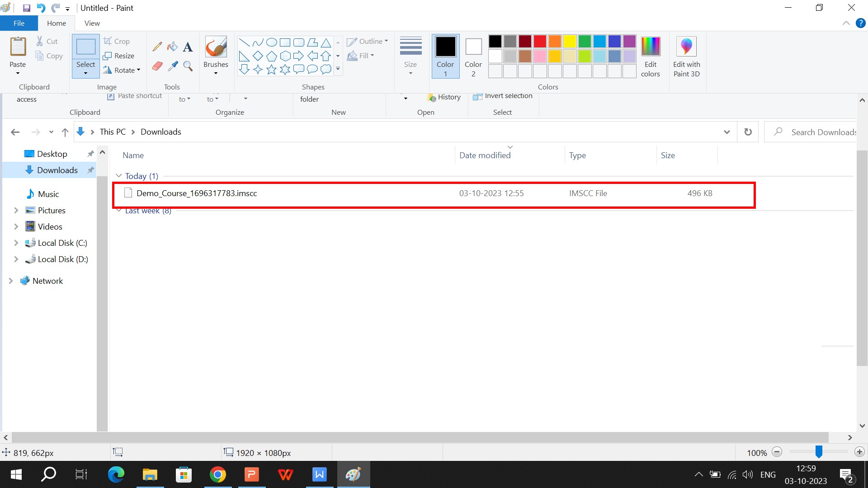868x488 pixels.
Task: Set Color 2 as active color
Action: (x=473, y=56)
